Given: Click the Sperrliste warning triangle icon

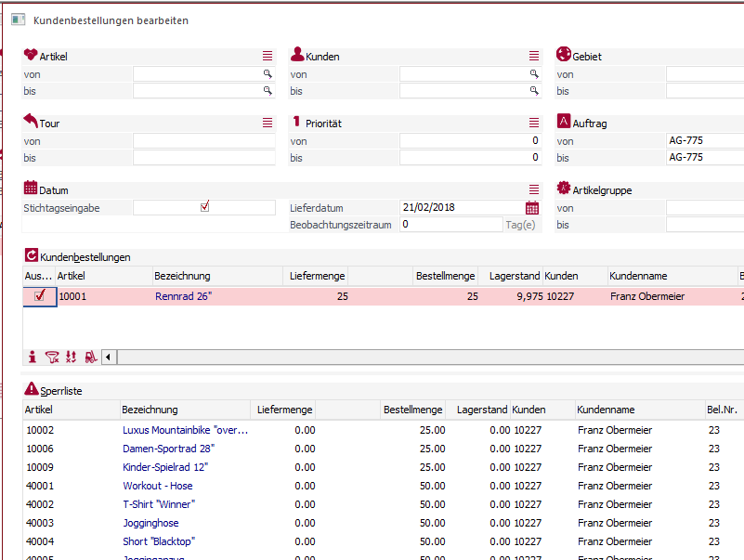Looking at the screenshot, I should coord(31,390).
